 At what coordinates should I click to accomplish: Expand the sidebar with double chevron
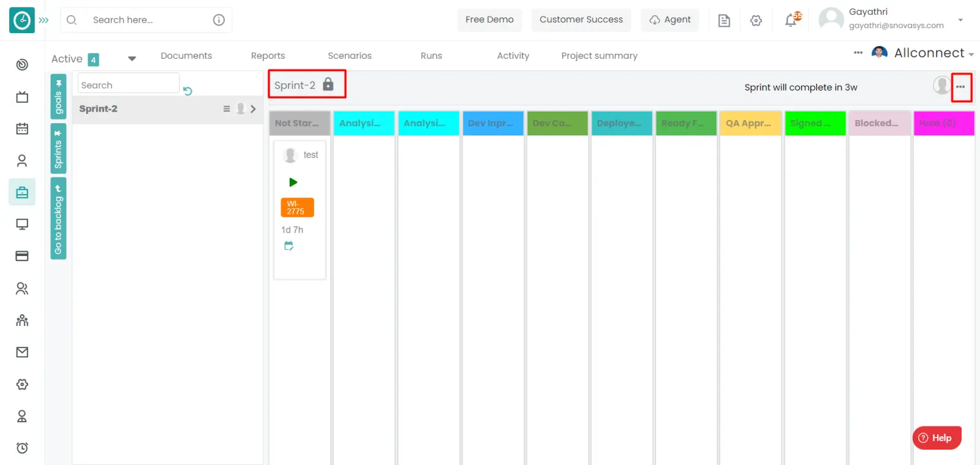(x=43, y=20)
